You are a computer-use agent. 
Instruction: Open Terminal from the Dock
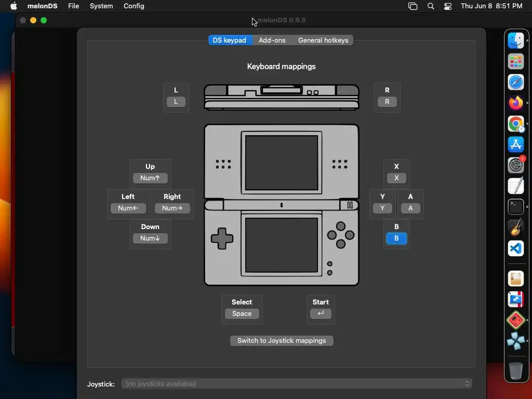click(516, 207)
